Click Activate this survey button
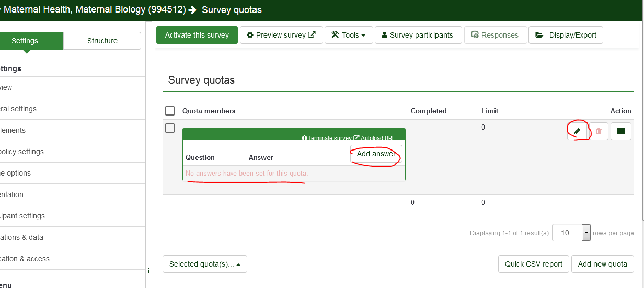Screen dimensions: 644x288 point(197,35)
